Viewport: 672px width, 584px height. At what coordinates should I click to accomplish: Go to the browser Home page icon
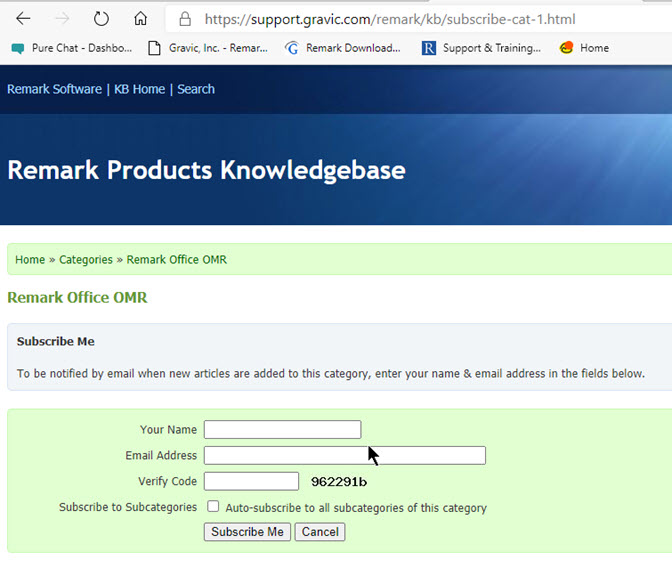tap(141, 18)
